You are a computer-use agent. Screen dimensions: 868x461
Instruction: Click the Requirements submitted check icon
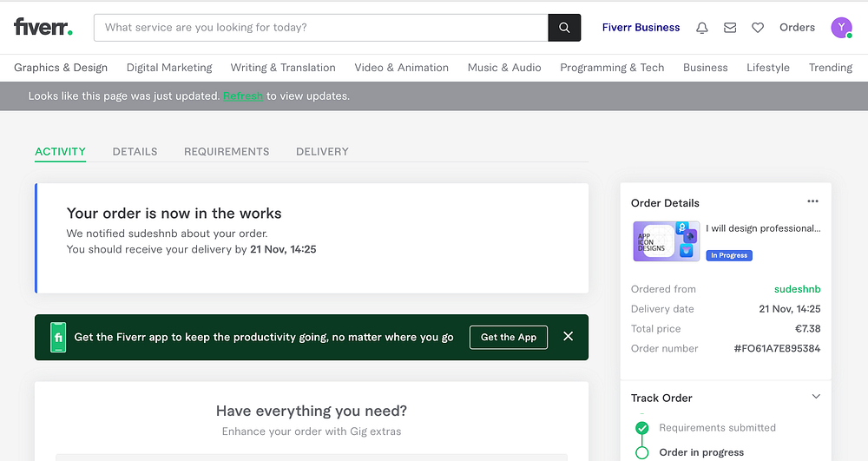coord(641,428)
